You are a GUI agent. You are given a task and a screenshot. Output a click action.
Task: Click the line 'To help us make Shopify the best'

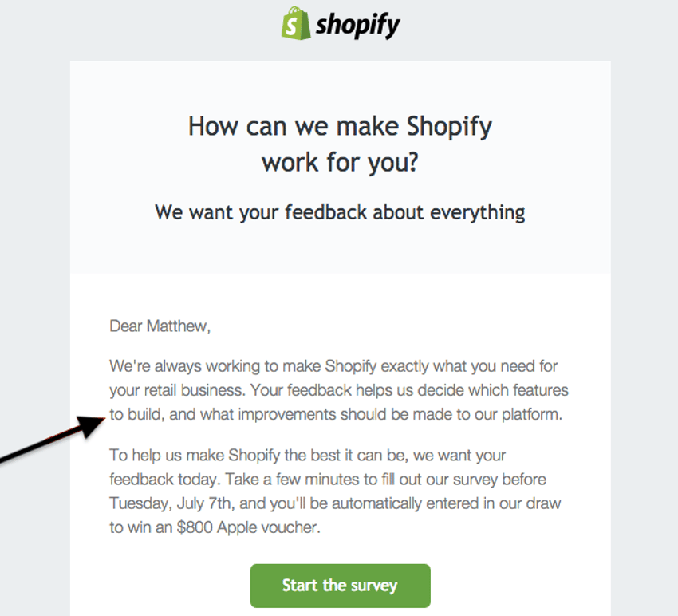tap(307, 456)
